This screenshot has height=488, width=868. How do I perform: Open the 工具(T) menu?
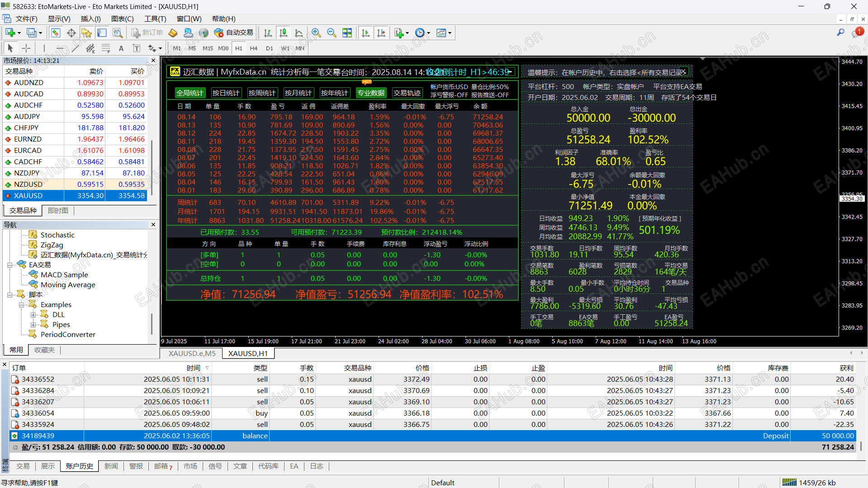(155, 19)
